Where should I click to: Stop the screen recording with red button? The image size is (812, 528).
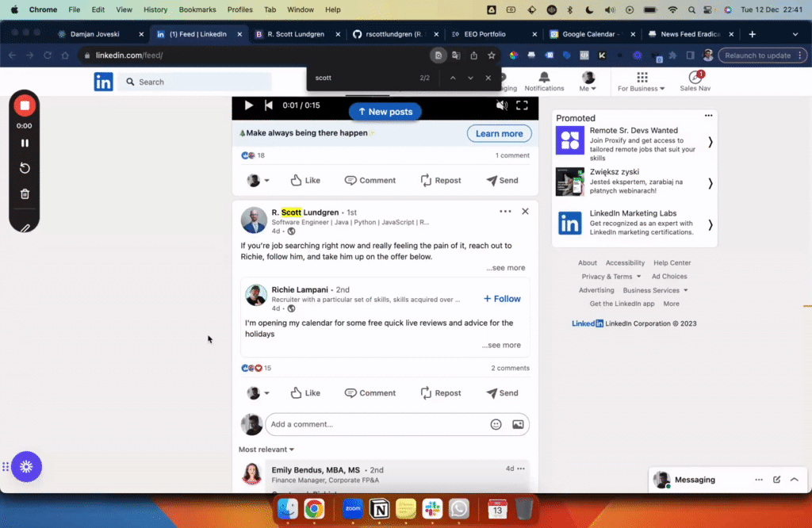[25, 105]
